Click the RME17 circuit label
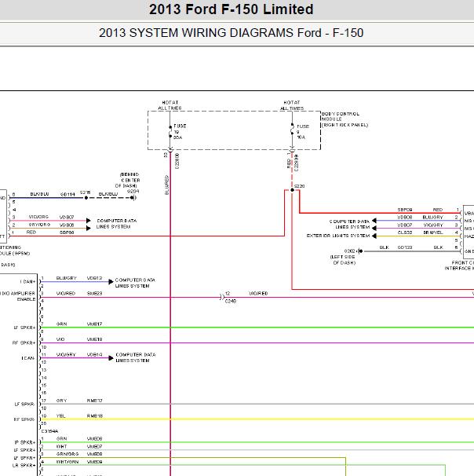The image size is (474, 476). (x=94, y=401)
